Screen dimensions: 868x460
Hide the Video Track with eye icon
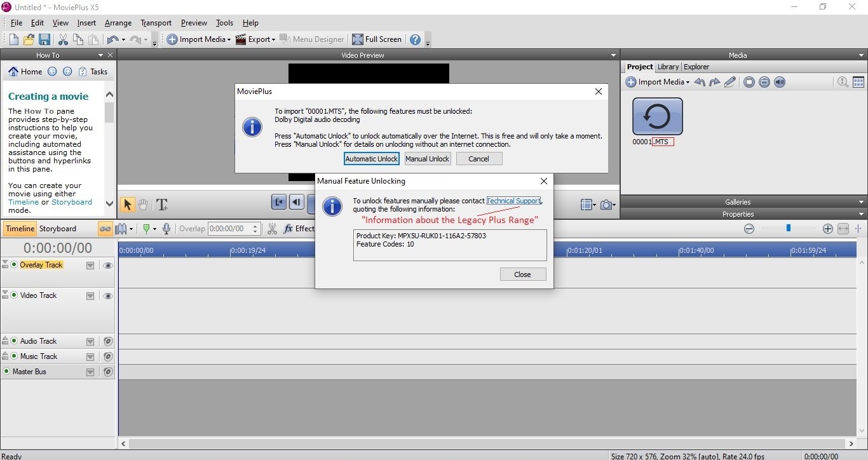click(108, 296)
